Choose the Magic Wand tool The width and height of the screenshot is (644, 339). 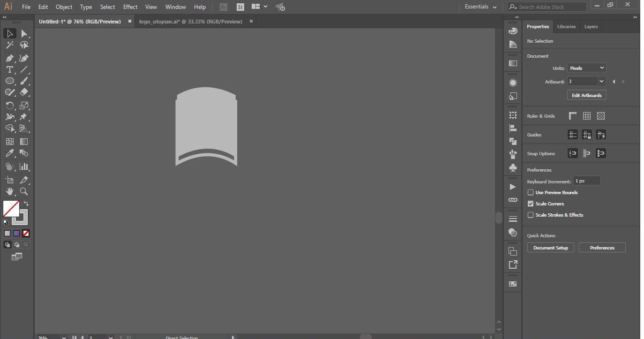click(9, 45)
